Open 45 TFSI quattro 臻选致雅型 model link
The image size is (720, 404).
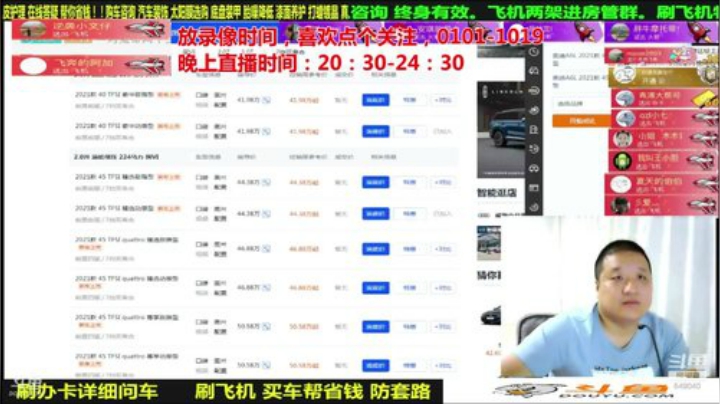(x=127, y=240)
